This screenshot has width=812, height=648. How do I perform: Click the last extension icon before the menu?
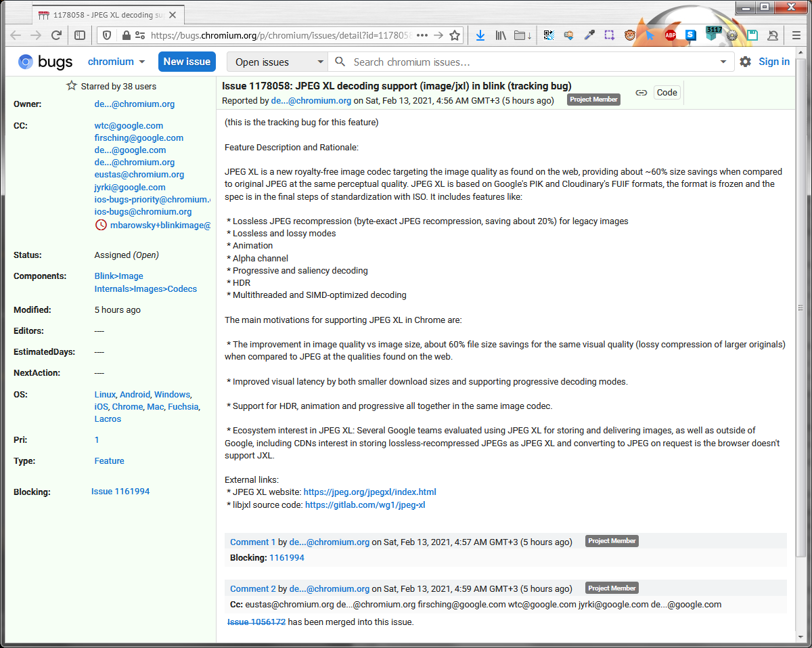773,35
